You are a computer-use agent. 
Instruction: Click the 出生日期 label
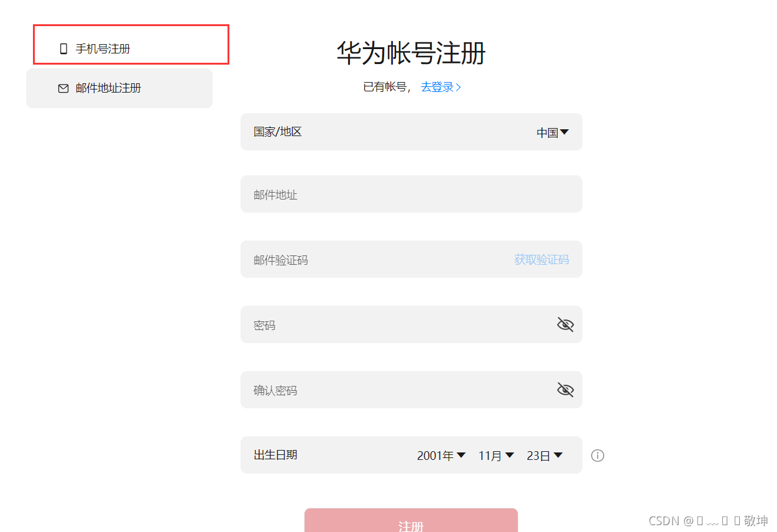pos(275,455)
